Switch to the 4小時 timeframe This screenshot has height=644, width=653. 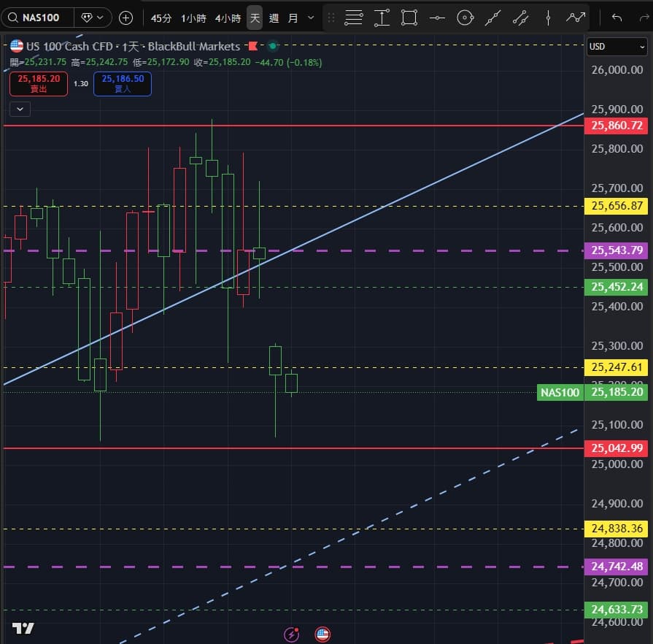[x=228, y=18]
